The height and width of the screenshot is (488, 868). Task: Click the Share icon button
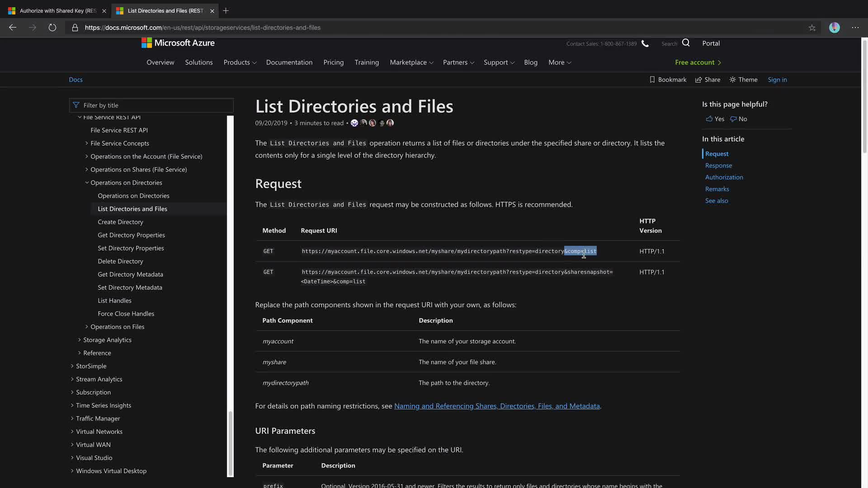pos(698,80)
